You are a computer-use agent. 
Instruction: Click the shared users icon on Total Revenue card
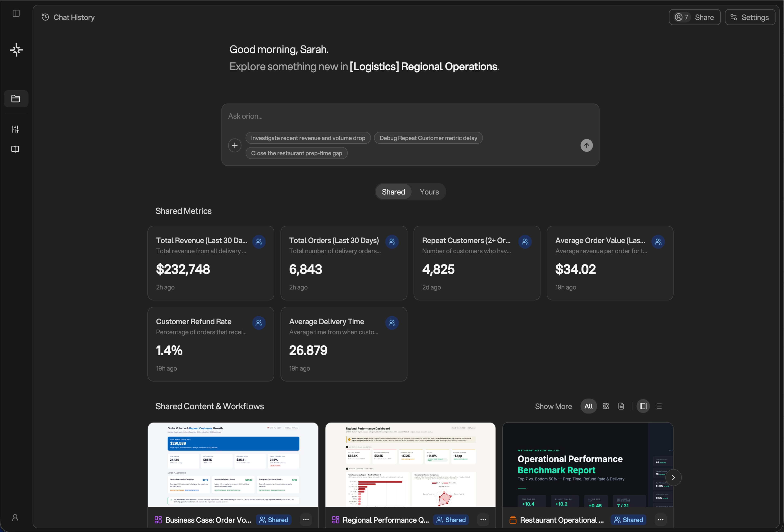(258, 241)
